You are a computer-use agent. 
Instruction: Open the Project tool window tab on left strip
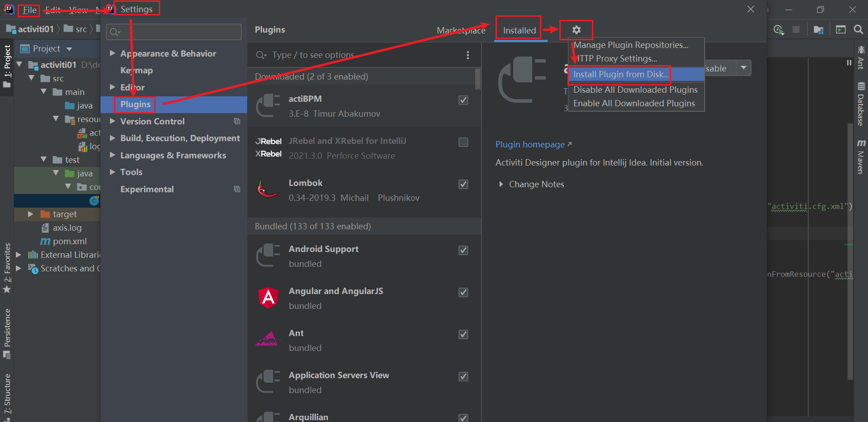click(7, 66)
